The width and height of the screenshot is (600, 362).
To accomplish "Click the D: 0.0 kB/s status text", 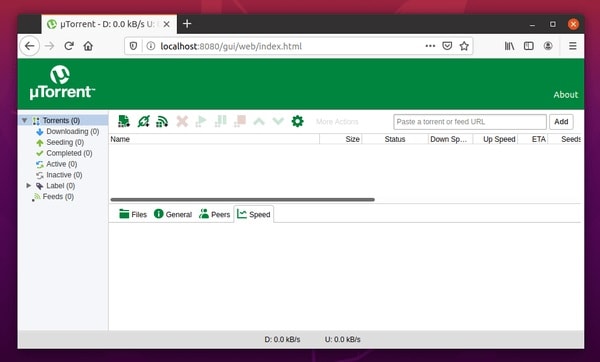I will click(282, 339).
